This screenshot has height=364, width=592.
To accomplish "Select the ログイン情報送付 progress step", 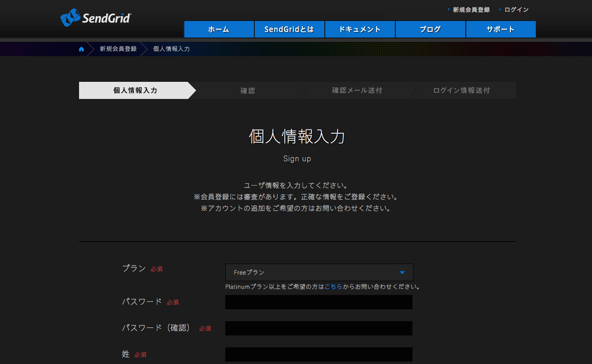I will coord(462,90).
